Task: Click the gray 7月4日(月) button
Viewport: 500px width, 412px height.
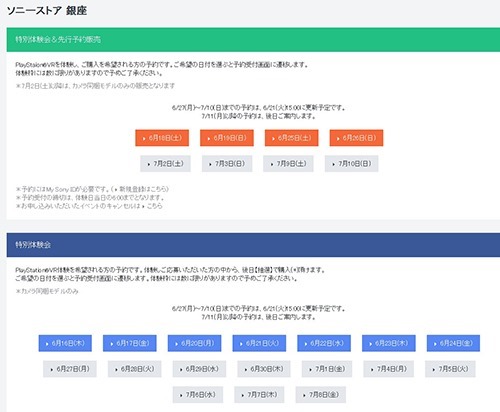Action: [389, 369]
